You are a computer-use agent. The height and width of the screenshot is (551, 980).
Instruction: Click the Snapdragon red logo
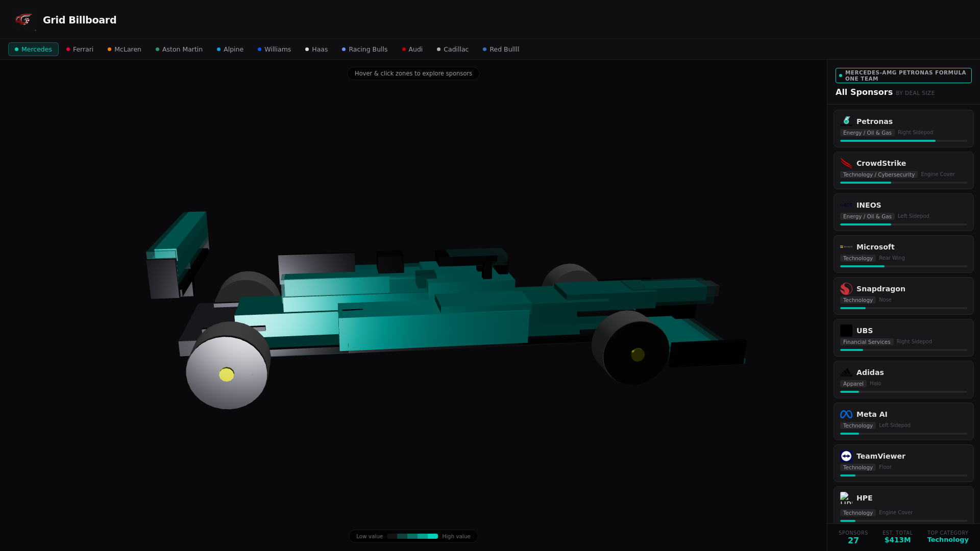pyautogui.click(x=846, y=289)
